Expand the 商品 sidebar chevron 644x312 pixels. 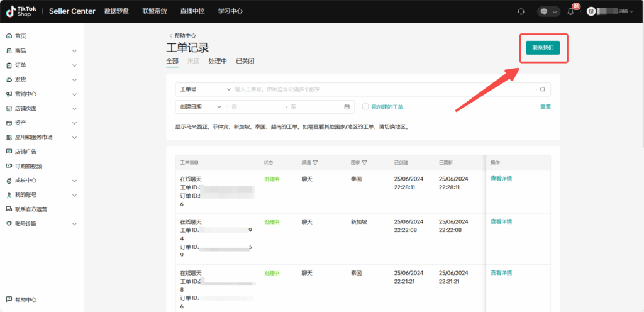[74, 51]
